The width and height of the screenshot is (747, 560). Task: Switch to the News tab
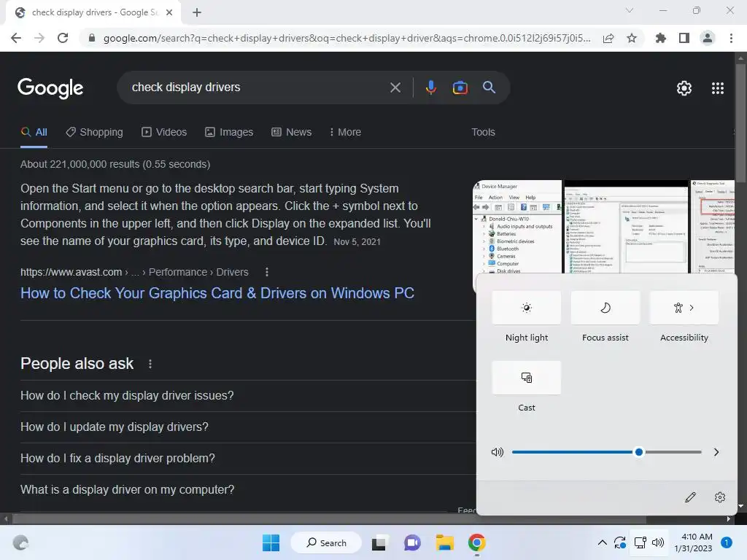tap(292, 133)
